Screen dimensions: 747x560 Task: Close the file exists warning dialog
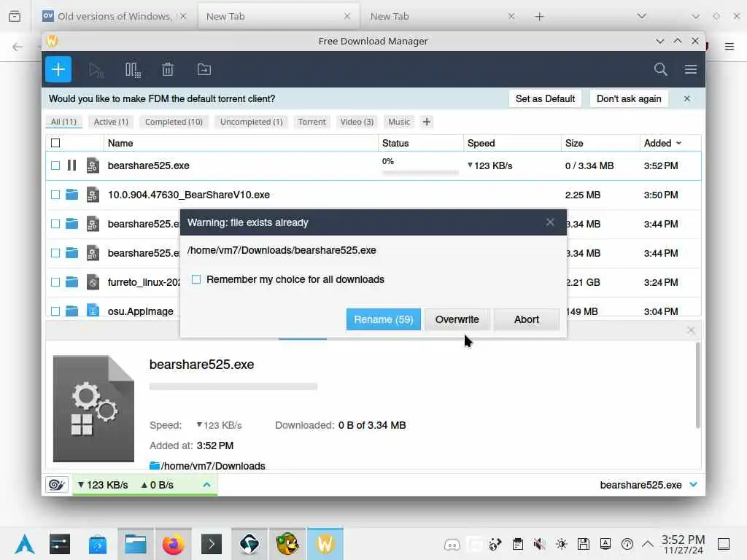550,222
